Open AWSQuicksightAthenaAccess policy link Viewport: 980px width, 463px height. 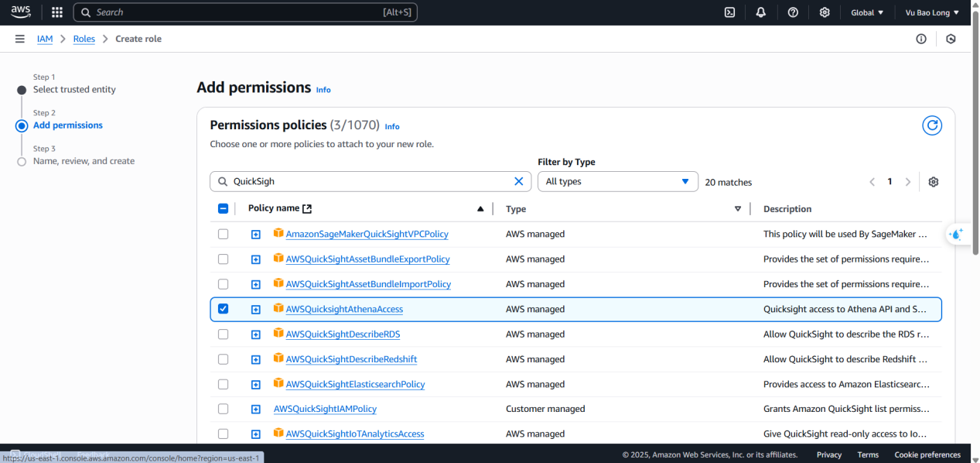click(344, 309)
